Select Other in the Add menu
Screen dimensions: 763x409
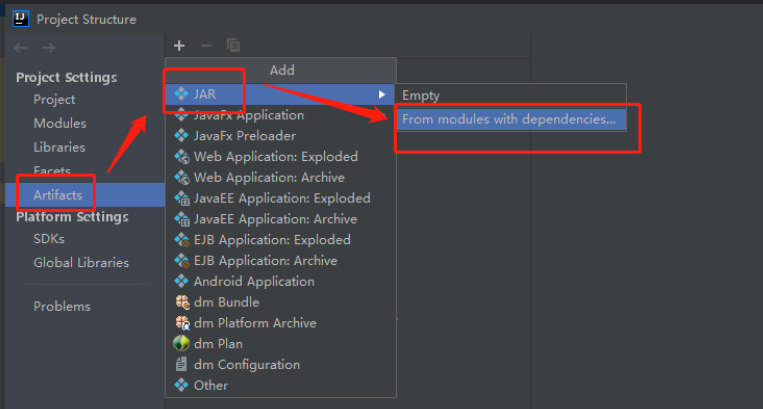[x=281, y=385]
